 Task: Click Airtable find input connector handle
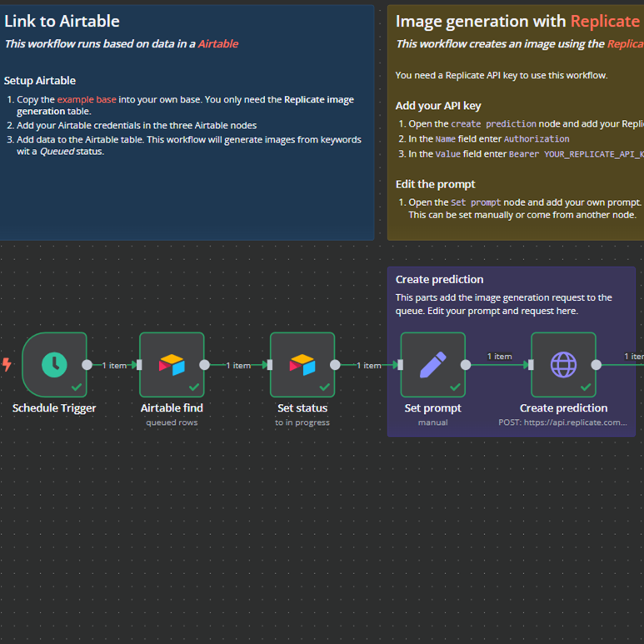[x=139, y=365]
